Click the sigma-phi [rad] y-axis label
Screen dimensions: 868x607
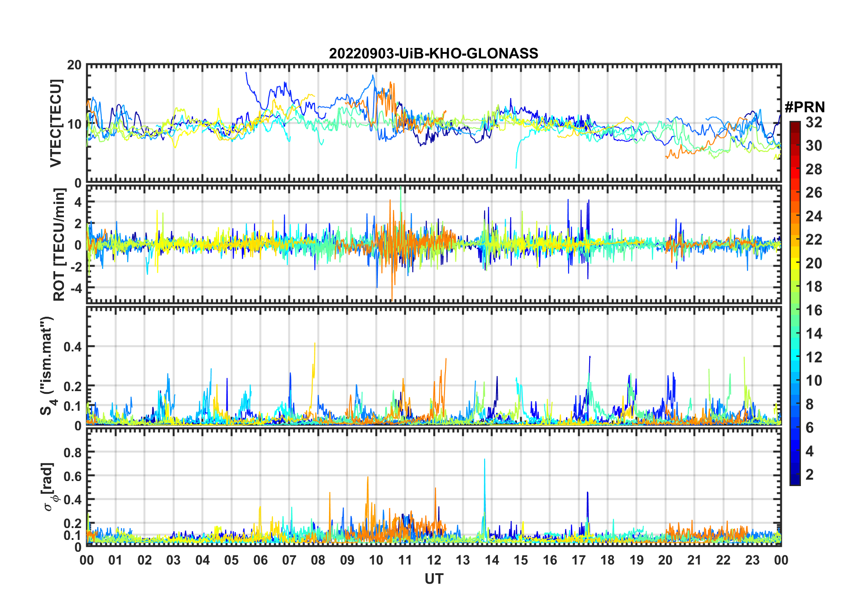tap(49, 487)
